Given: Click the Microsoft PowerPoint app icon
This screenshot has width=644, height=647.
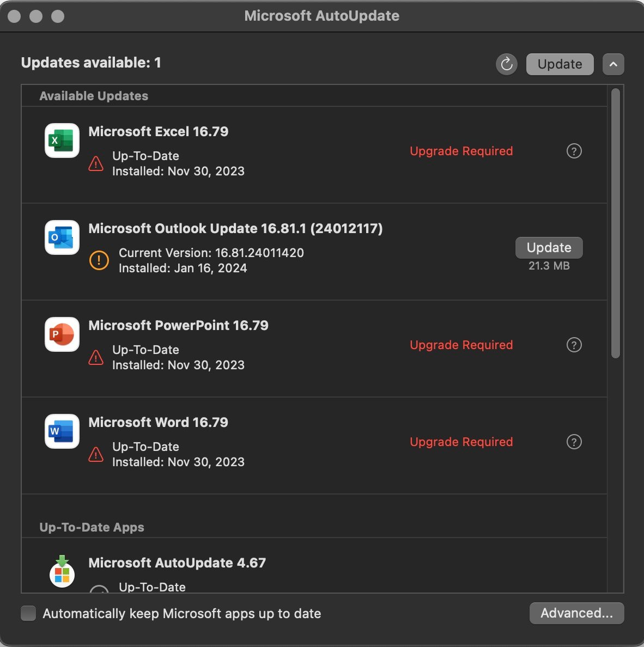Looking at the screenshot, I should (62, 334).
